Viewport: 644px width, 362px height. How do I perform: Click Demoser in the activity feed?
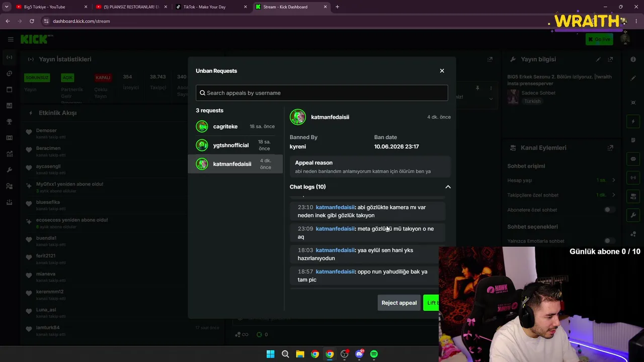tap(46, 131)
